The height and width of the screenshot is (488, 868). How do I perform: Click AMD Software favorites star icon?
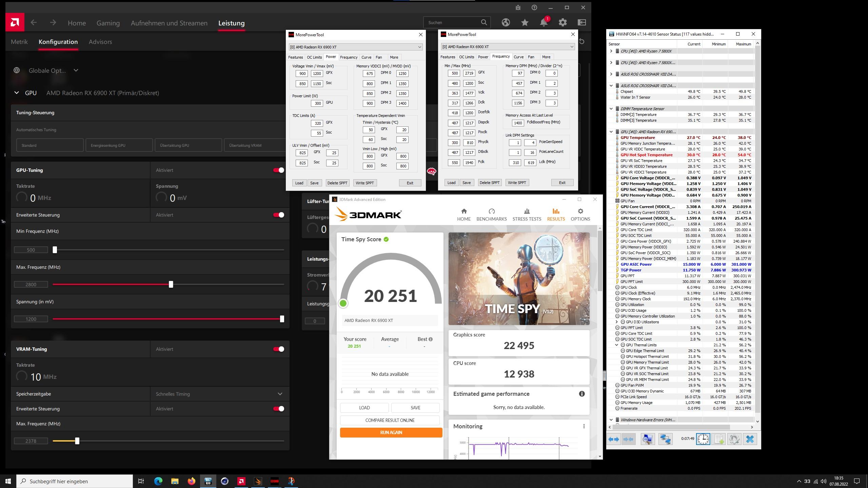tap(525, 22)
